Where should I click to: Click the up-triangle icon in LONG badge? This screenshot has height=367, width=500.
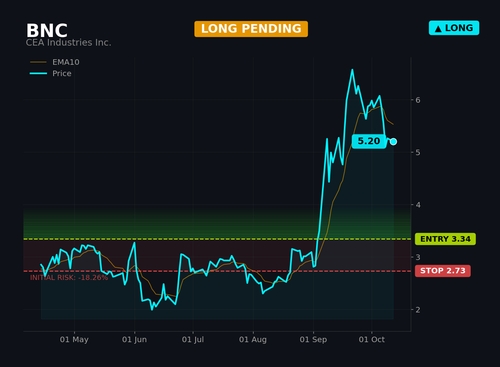click(x=438, y=29)
